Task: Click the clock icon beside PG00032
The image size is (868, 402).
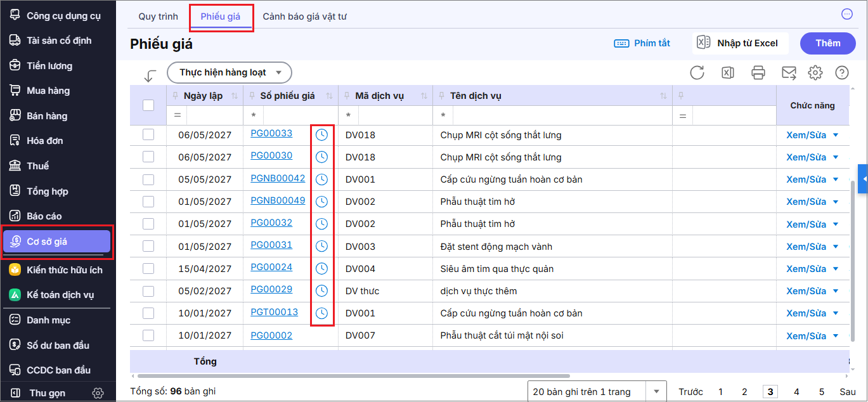Action: coord(322,224)
